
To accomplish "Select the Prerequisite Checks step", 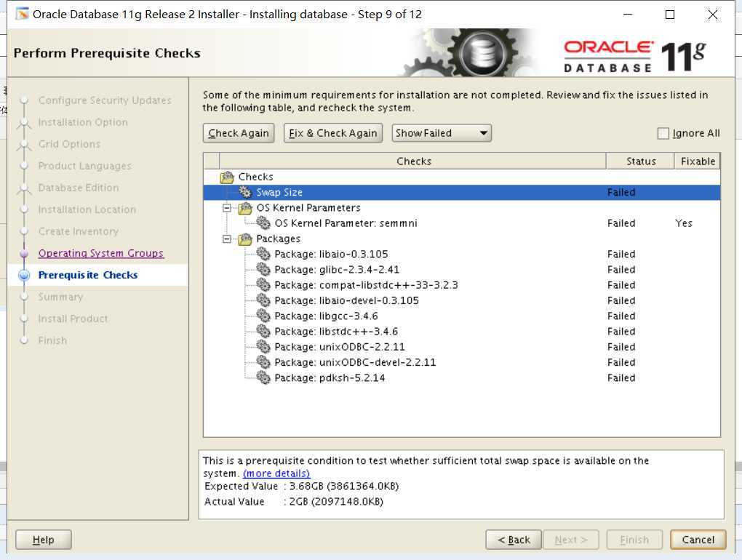I will [88, 275].
